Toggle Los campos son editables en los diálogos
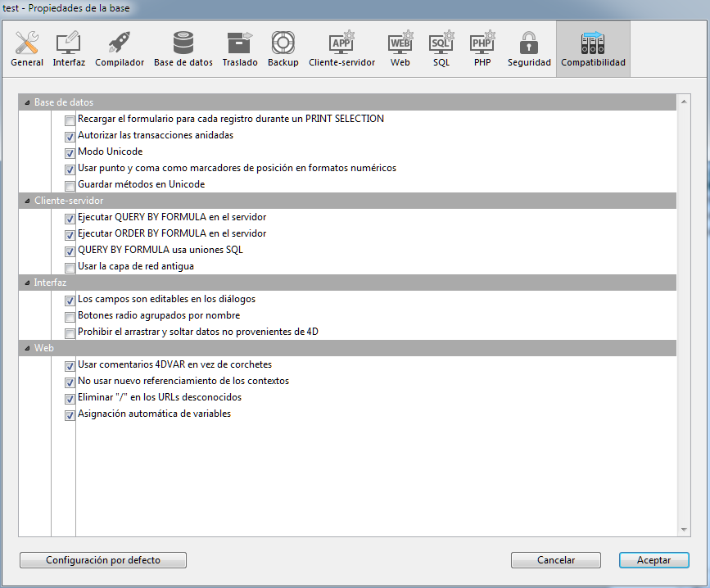Screen dimensions: 710x588 (x=70, y=301)
